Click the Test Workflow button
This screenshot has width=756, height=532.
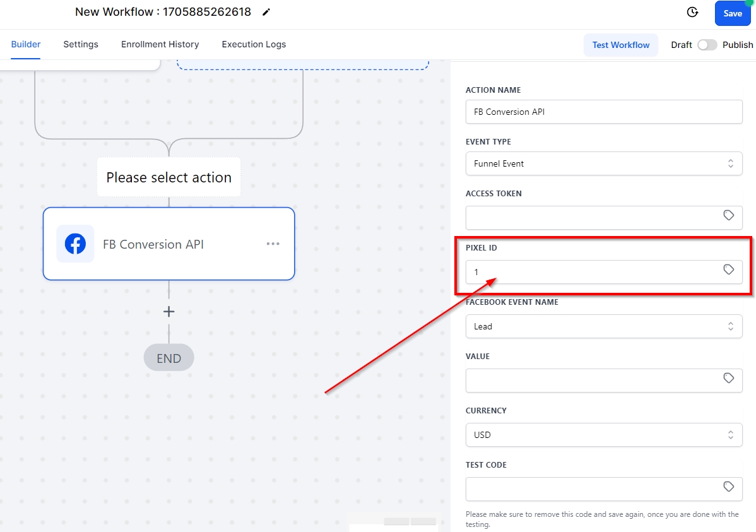620,45
